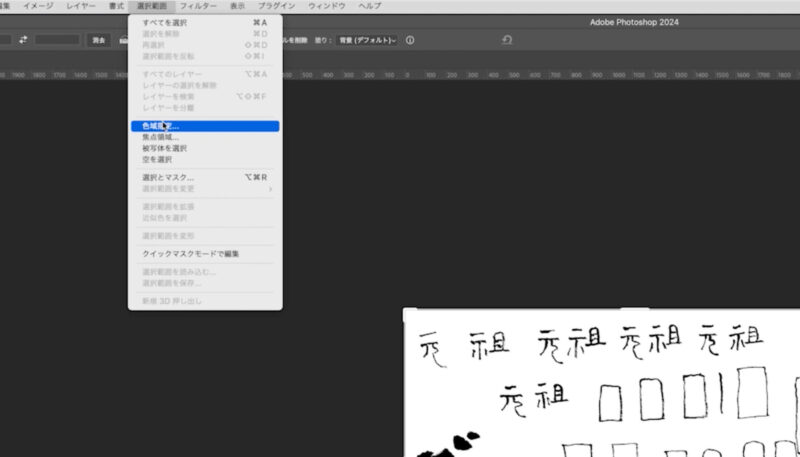Click disabled 選択範囲を保存 entry

[205, 283]
